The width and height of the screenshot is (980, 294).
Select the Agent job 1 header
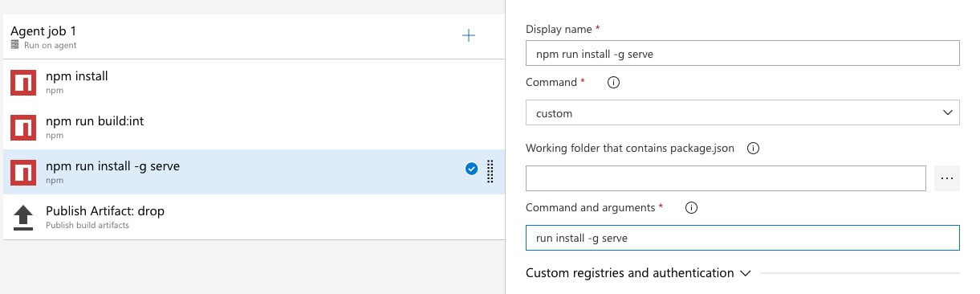(254, 37)
